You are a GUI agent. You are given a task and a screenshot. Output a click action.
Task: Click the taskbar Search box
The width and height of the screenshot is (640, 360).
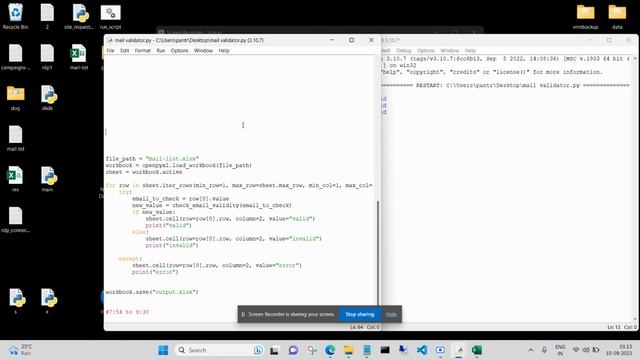pos(220,350)
